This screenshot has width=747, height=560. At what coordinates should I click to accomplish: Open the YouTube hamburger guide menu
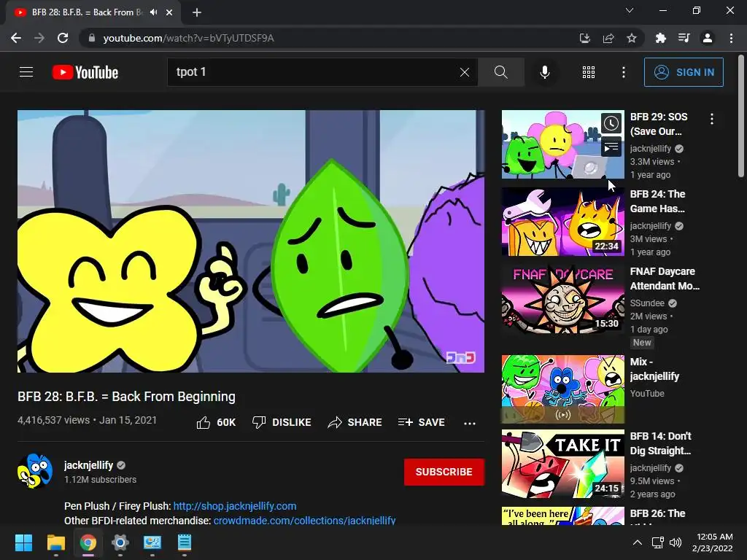click(x=26, y=72)
